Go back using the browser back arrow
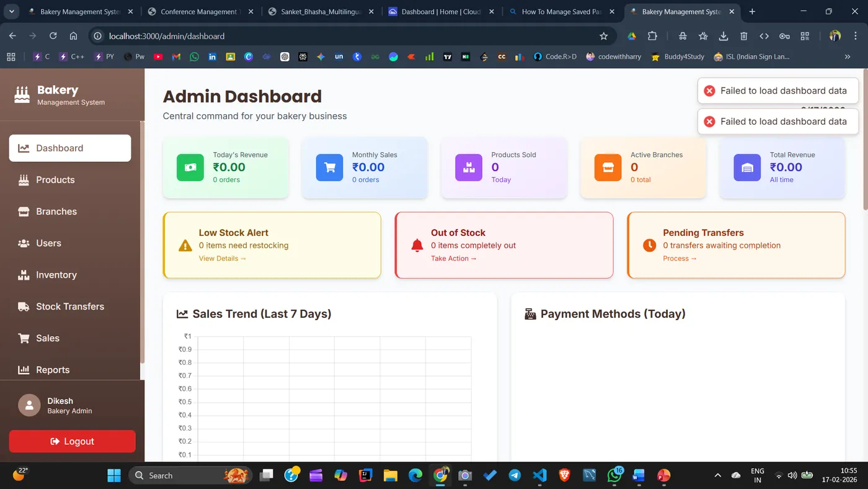This screenshot has height=489, width=868. (12, 36)
